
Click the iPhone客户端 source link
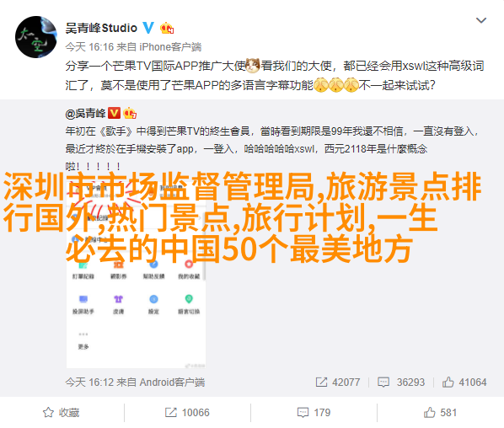[170, 47]
